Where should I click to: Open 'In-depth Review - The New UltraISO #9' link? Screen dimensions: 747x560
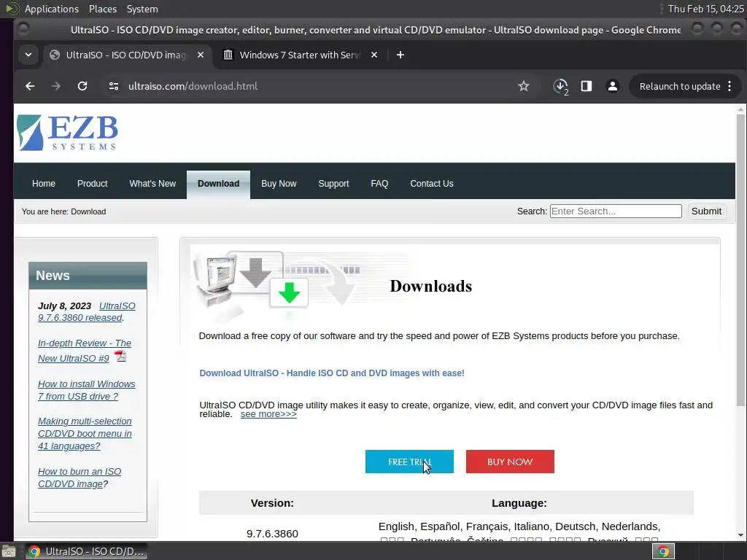[x=85, y=351]
